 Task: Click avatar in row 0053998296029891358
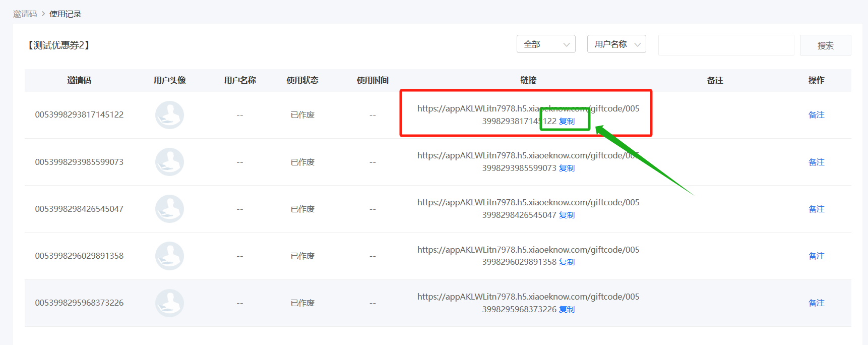(169, 256)
